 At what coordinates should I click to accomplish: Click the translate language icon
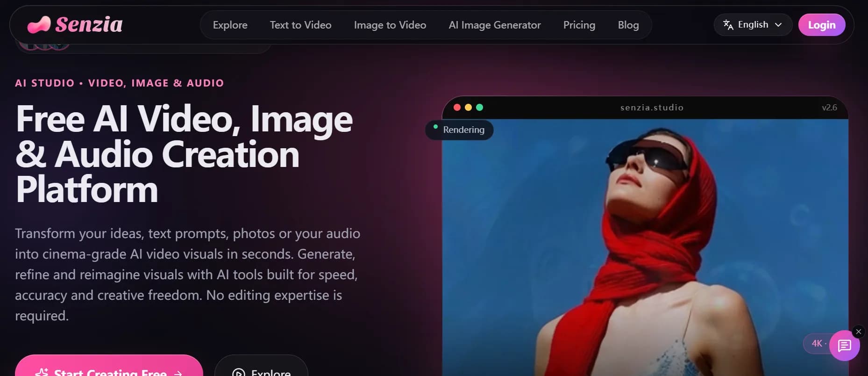point(728,25)
